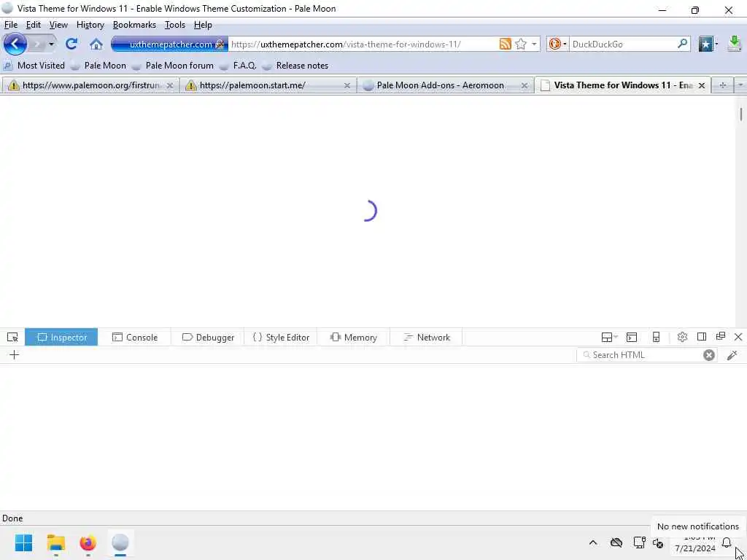
Task: Go back with the blue back arrow
Action: coord(15,44)
